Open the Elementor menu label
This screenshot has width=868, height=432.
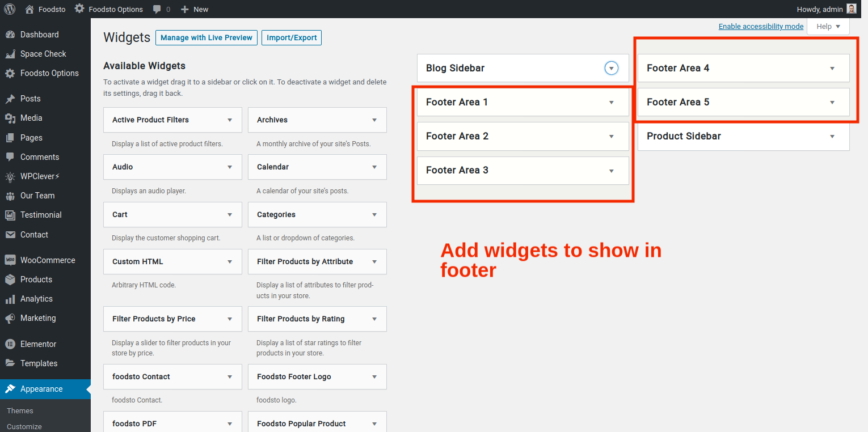click(x=39, y=344)
